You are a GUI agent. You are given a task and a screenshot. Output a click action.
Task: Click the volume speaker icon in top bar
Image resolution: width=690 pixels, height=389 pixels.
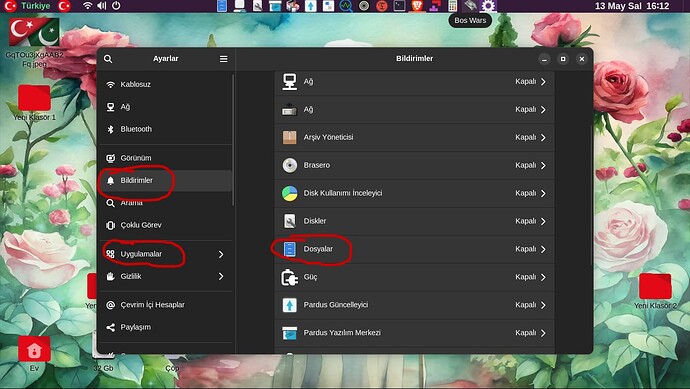click(102, 6)
